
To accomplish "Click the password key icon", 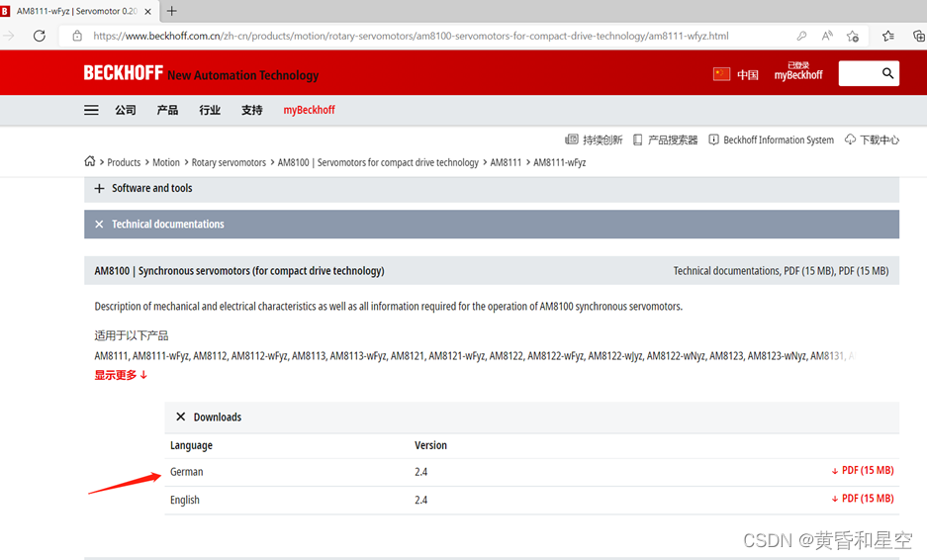I will click(801, 36).
